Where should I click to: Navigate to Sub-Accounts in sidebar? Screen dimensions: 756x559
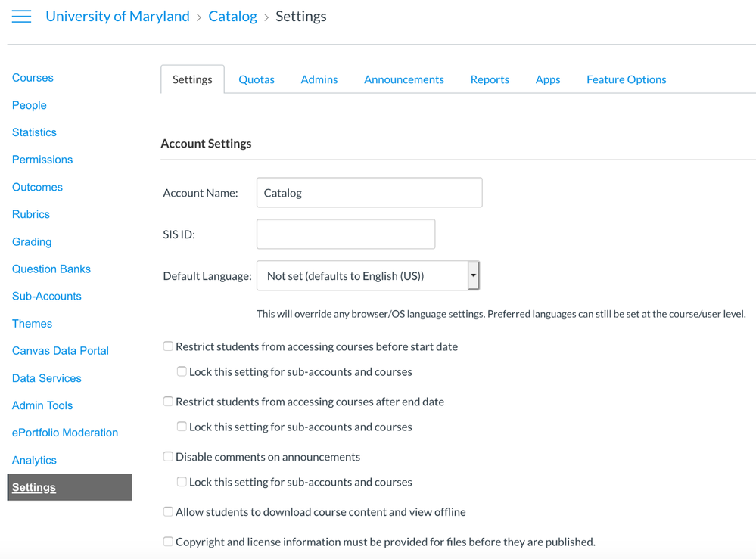(47, 297)
